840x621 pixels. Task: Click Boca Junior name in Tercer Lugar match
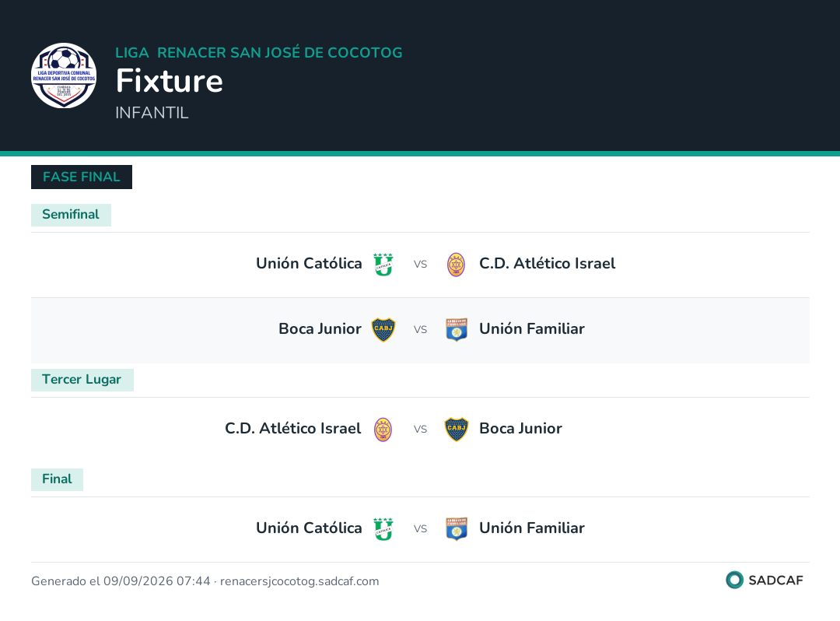[x=520, y=429]
